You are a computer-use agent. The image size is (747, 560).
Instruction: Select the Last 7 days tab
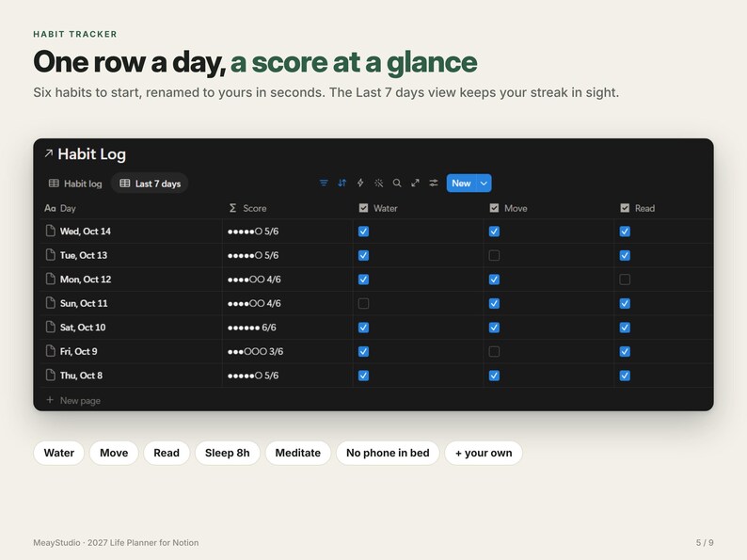(150, 184)
